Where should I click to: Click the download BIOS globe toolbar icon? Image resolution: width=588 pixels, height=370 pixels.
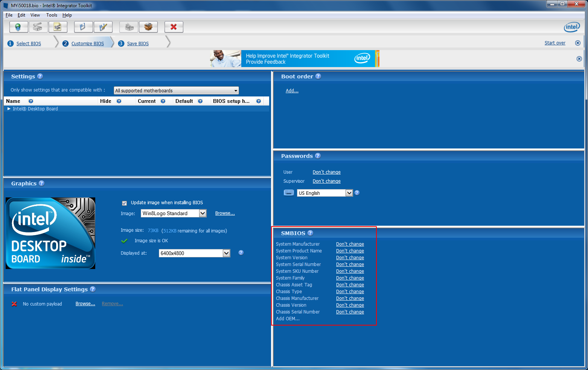click(x=18, y=27)
